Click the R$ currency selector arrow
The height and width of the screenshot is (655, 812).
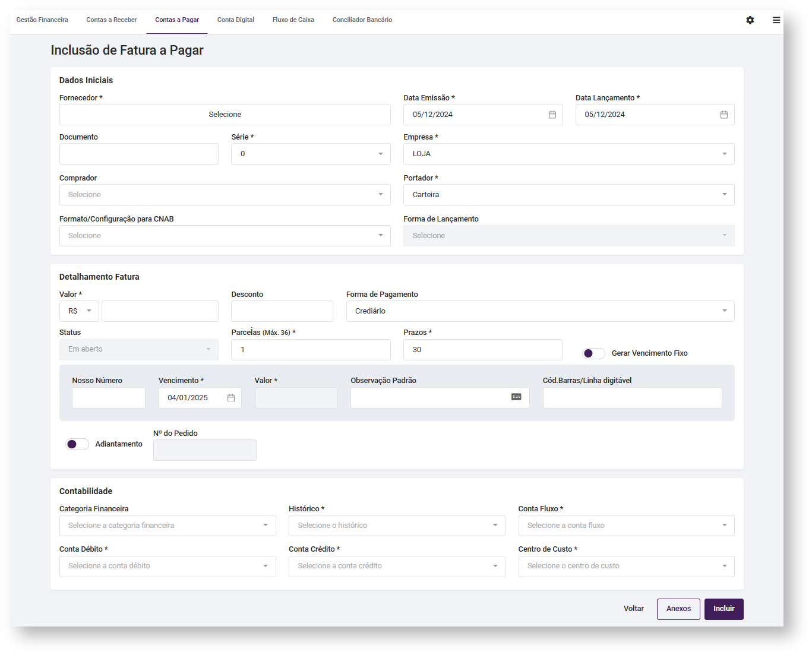(89, 311)
